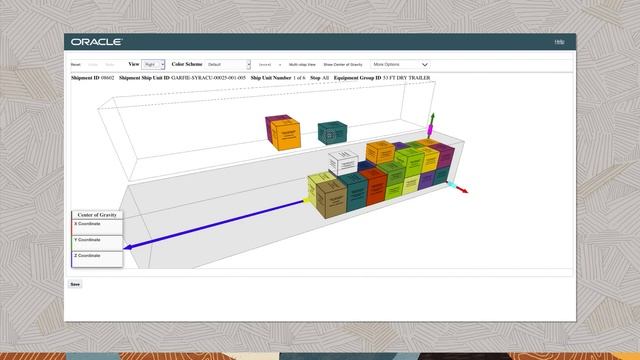Click the small dropdown between Color Scheme and Multi-stop
The width and height of the screenshot is (640, 360).
point(269,64)
